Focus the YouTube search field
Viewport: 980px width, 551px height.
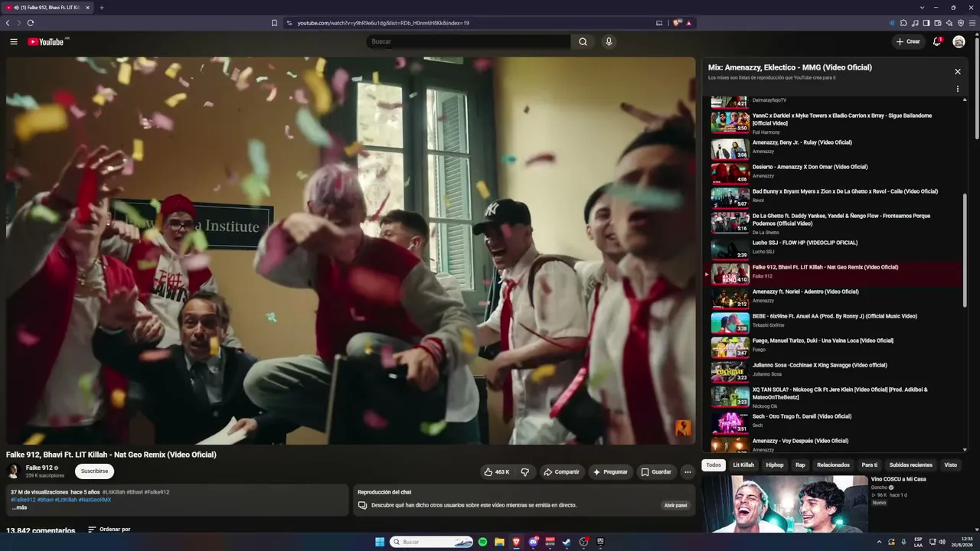click(469, 41)
